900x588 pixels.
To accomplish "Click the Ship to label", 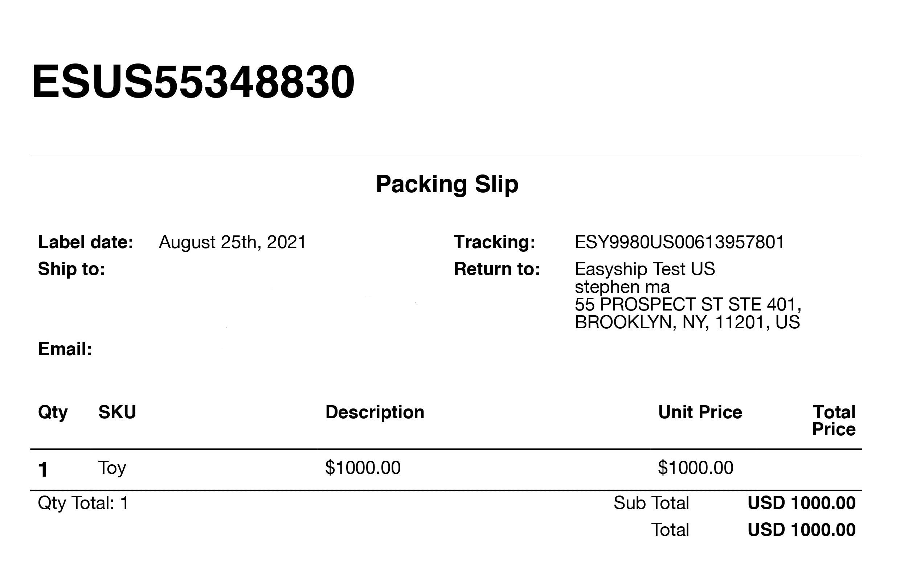I will [71, 269].
